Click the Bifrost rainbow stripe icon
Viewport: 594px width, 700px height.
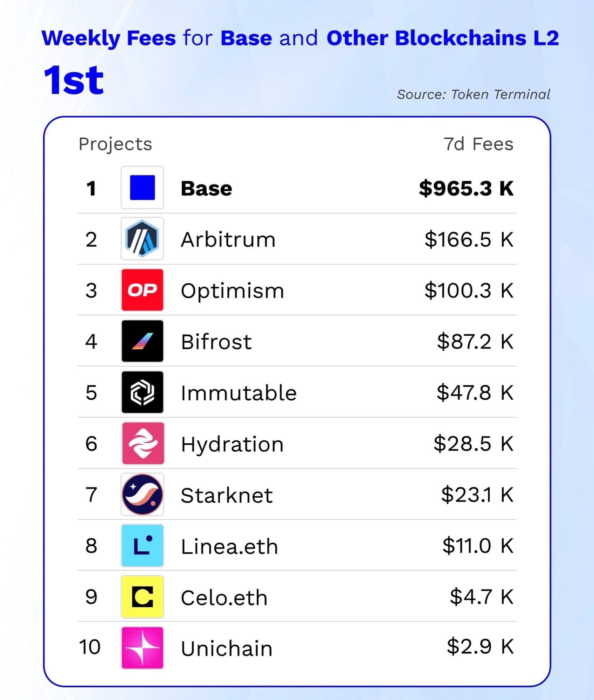click(142, 341)
